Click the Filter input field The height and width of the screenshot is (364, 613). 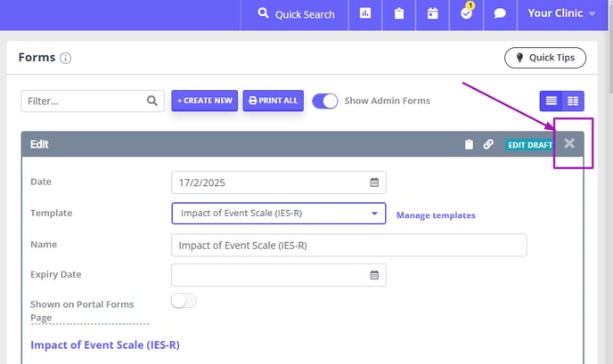(x=93, y=101)
